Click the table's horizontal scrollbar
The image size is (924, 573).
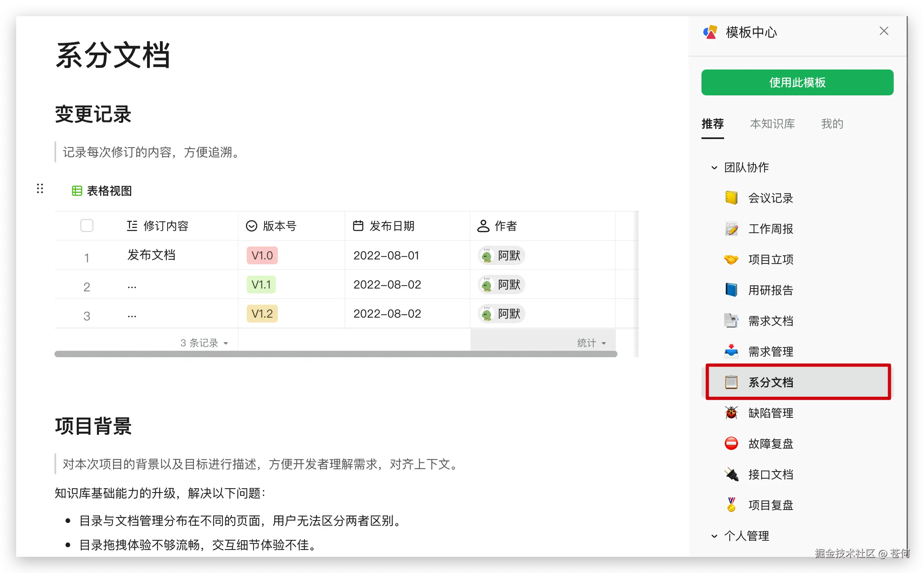click(336, 354)
